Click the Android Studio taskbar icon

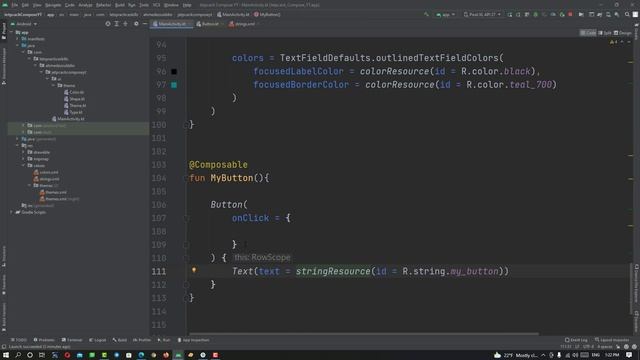tap(178, 355)
